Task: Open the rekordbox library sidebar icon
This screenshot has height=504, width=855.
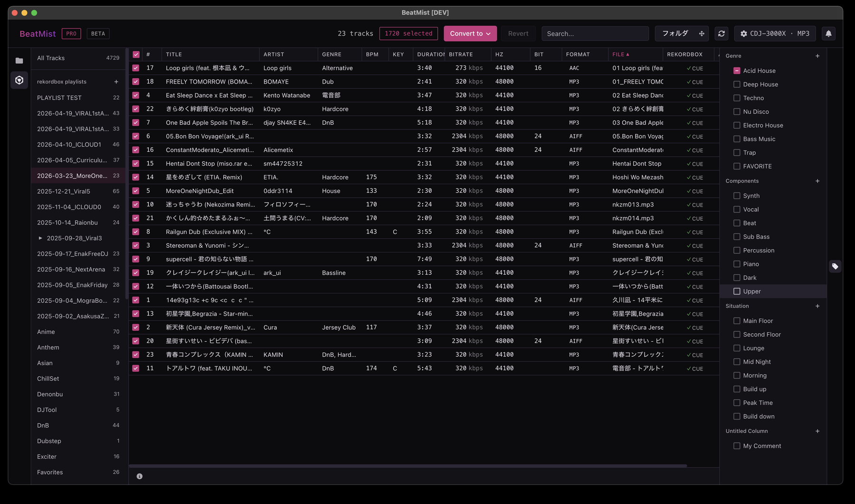Action: (19, 80)
